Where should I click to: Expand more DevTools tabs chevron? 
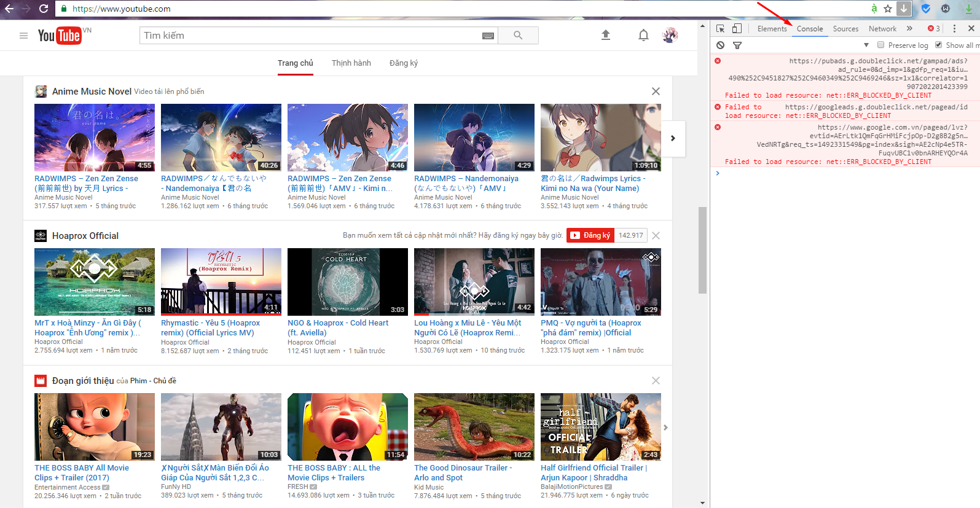[x=910, y=28]
